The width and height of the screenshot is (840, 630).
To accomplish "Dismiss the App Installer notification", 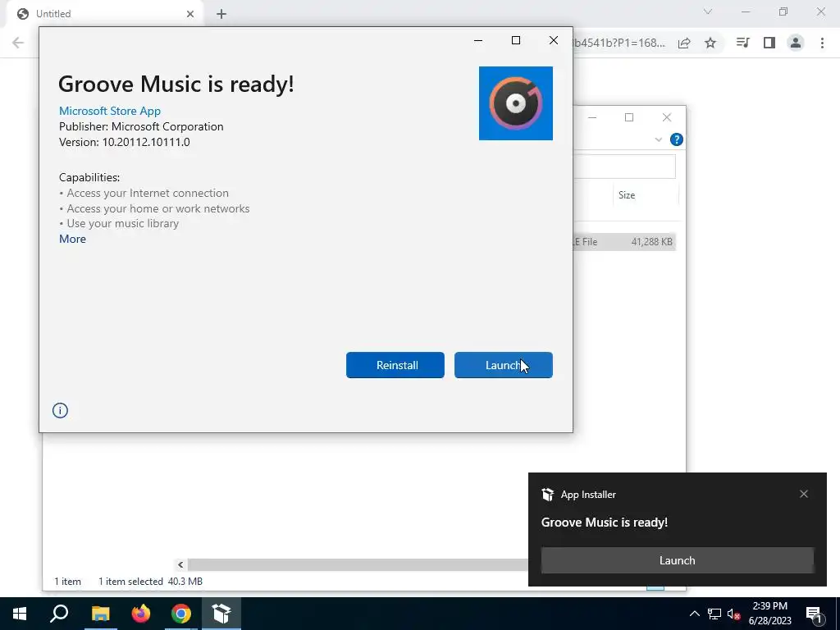I will [804, 494].
